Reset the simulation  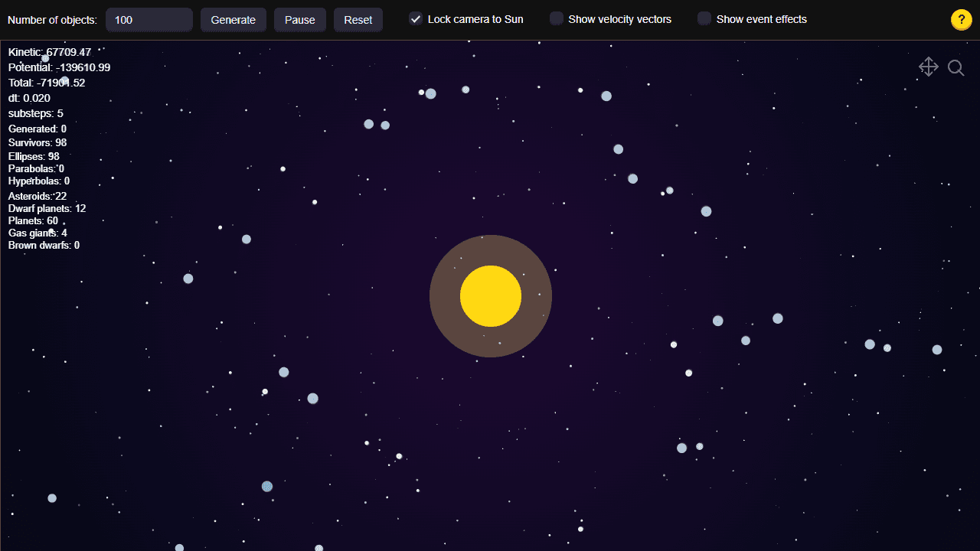[x=358, y=20]
